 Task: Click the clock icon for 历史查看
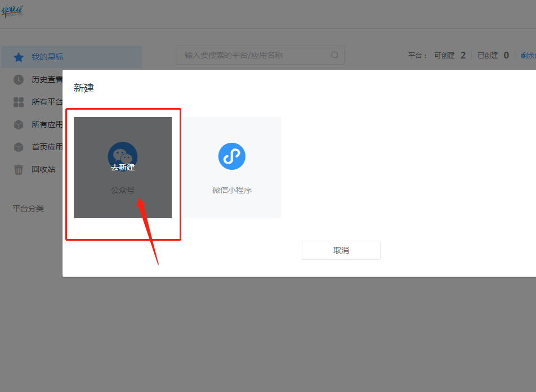(19, 79)
